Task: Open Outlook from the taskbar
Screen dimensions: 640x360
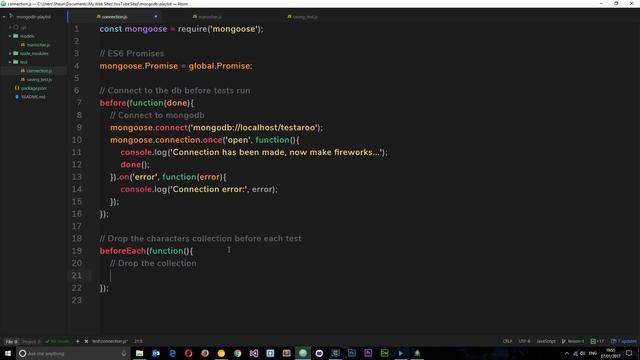Action: pyautogui.click(x=156, y=353)
